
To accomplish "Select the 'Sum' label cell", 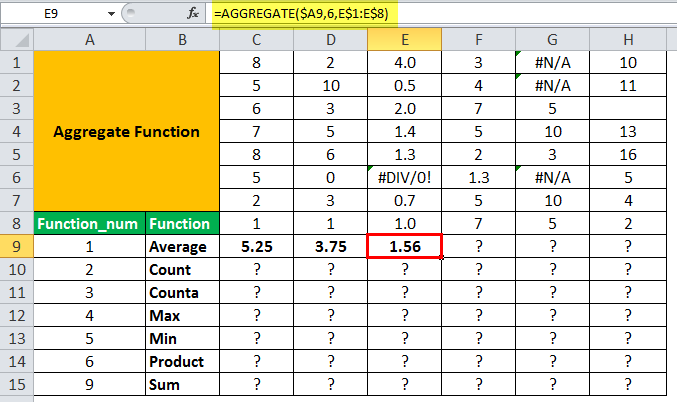I will 182,384.
